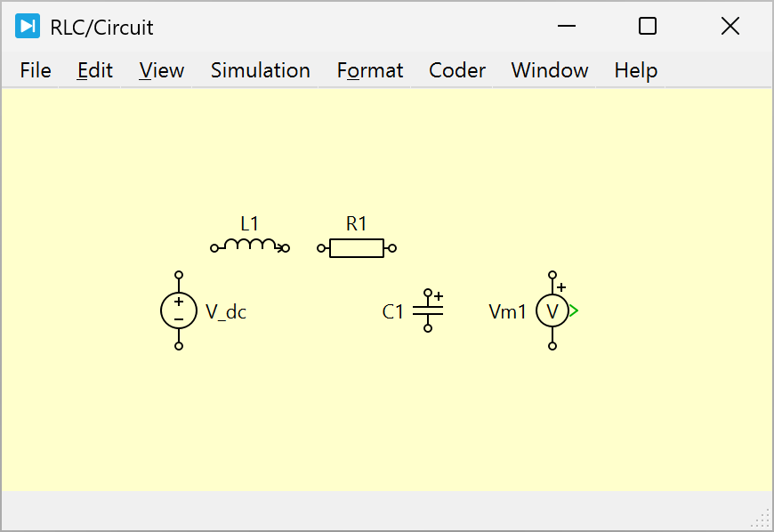Click the V_dc voltage source symbol

point(179,310)
